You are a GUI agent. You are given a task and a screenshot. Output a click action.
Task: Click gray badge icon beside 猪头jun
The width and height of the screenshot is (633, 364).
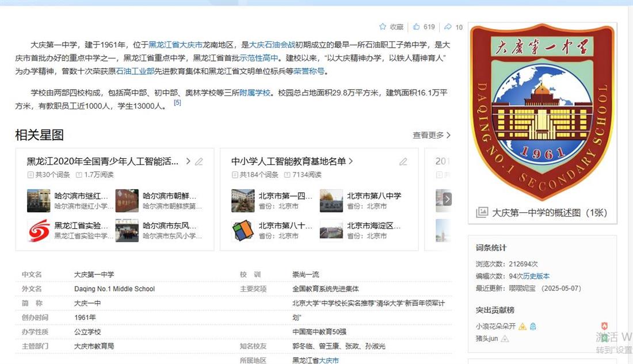point(505,339)
